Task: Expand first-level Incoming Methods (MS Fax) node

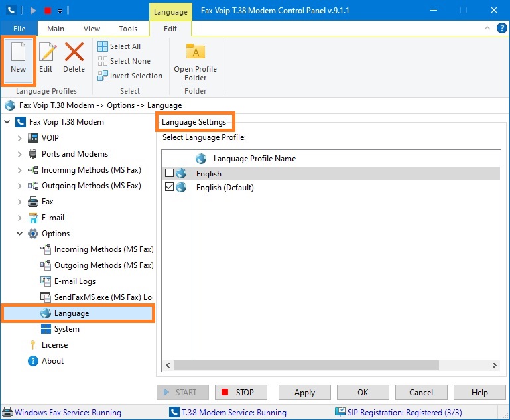Action: [19, 170]
